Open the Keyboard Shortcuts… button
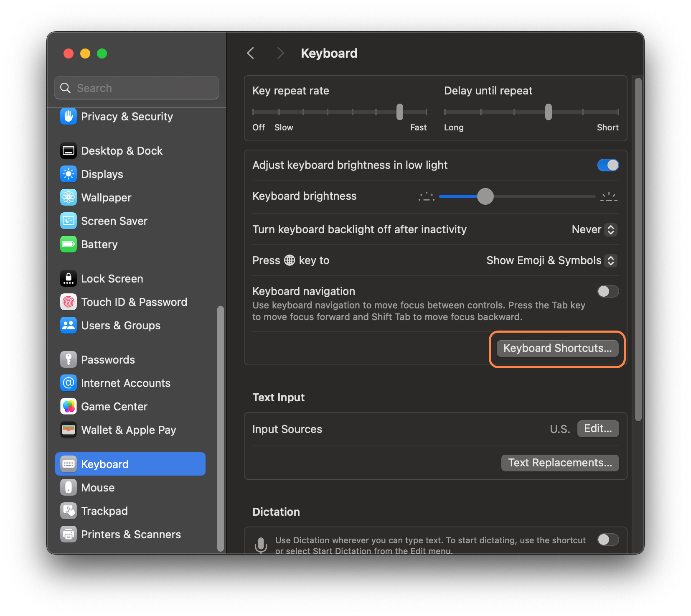The height and width of the screenshot is (616, 691). [x=557, y=348]
